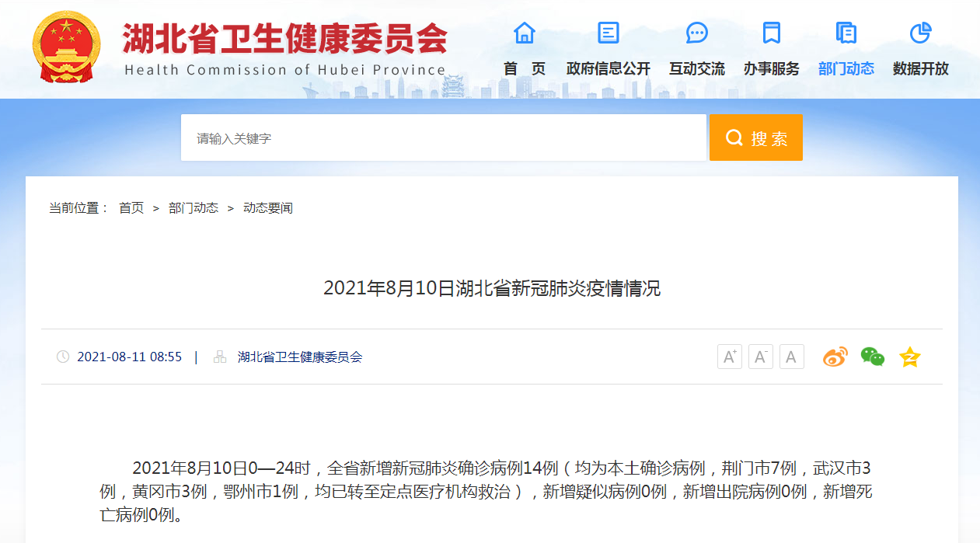Viewport: 980px width, 543px height.
Task: Click the home icon above 首页
Action: [x=525, y=33]
